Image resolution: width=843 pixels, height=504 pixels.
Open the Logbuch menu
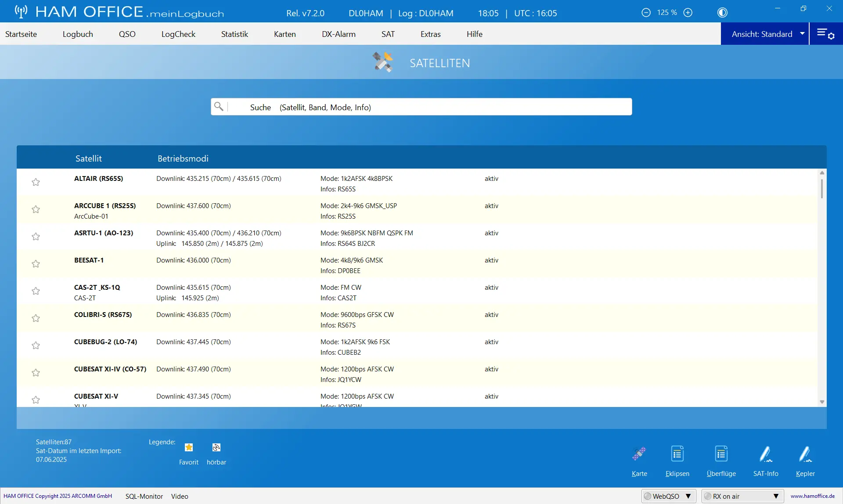[x=78, y=34]
